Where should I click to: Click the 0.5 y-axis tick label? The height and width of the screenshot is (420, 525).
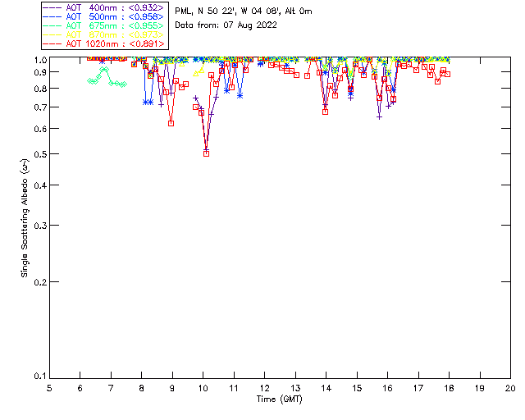40,154
